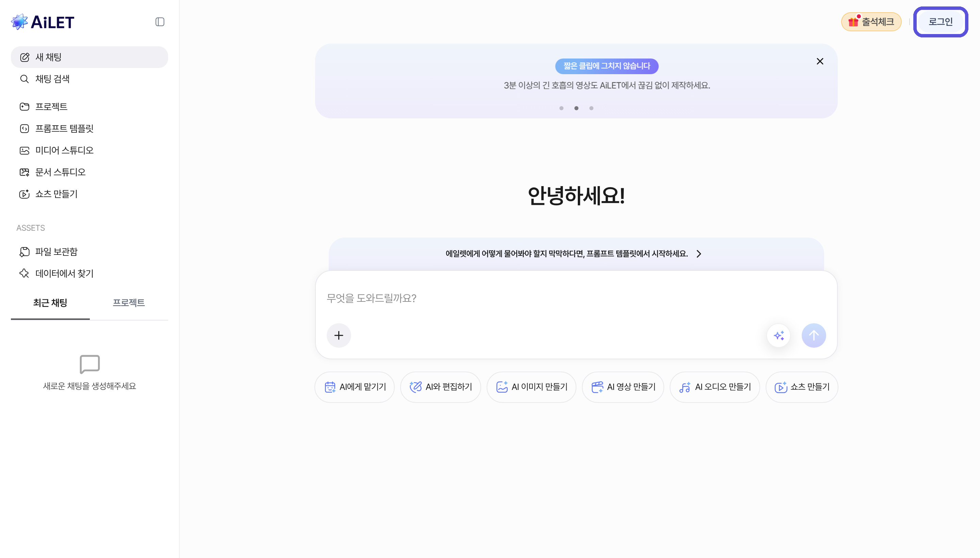Choose AI에게 맡기기 chip
The image size is (980, 558).
(355, 387)
